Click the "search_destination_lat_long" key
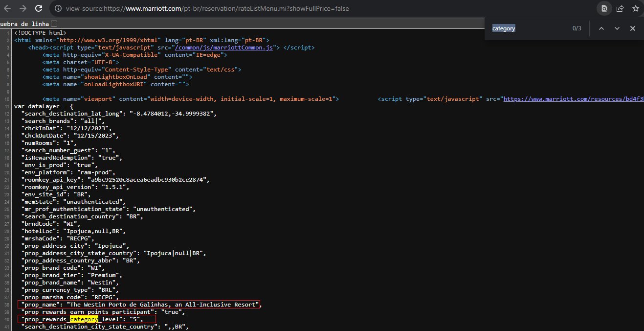Viewport: 644px width, 331px height. pyautogui.click(x=72, y=114)
